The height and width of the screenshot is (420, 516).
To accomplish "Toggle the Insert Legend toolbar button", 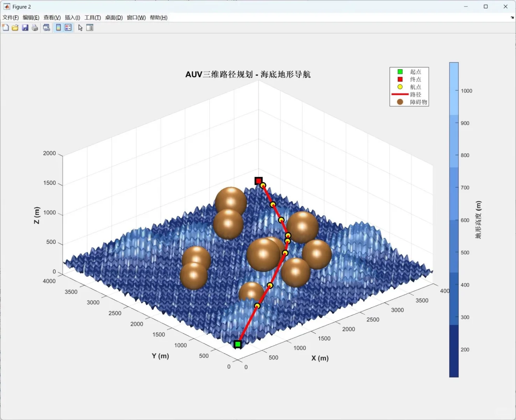I will point(68,28).
